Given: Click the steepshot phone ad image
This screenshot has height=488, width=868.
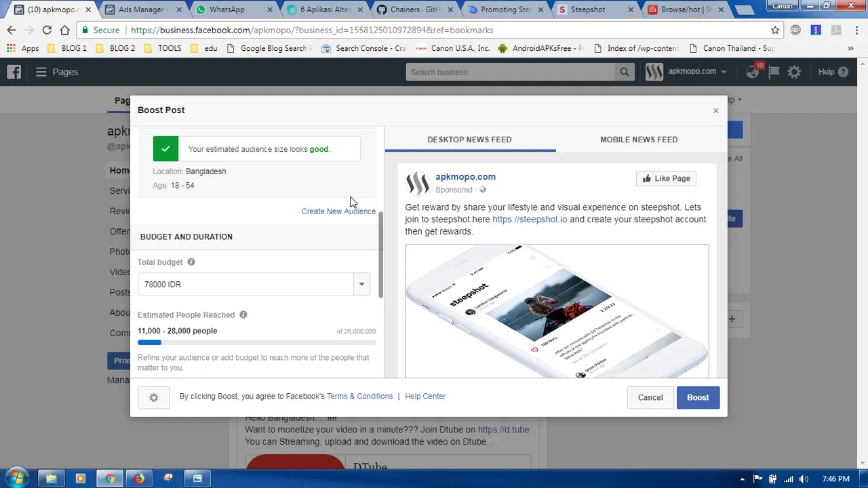Looking at the screenshot, I should pos(557,311).
